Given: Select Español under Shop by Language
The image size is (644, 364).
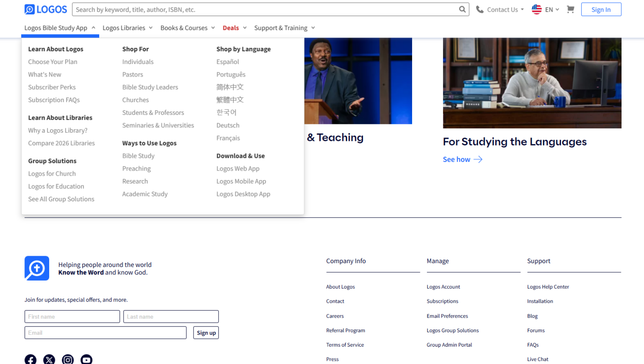Looking at the screenshot, I should pyautogui.click(x=227, y=61).
